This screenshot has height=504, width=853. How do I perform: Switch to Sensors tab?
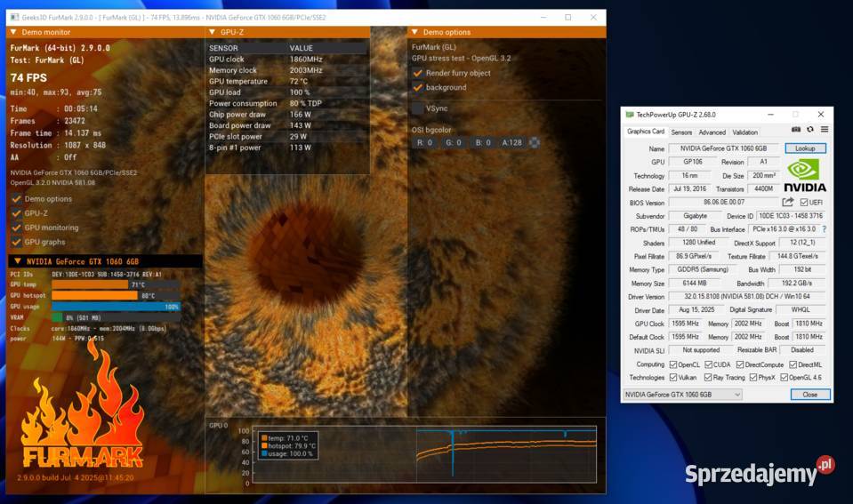pos(681,132)
